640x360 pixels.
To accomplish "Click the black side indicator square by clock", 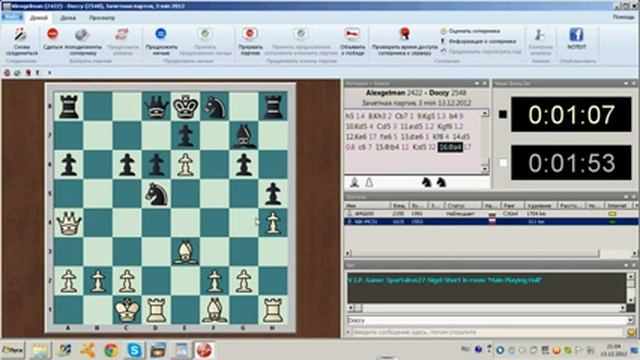I will [502, 115].
